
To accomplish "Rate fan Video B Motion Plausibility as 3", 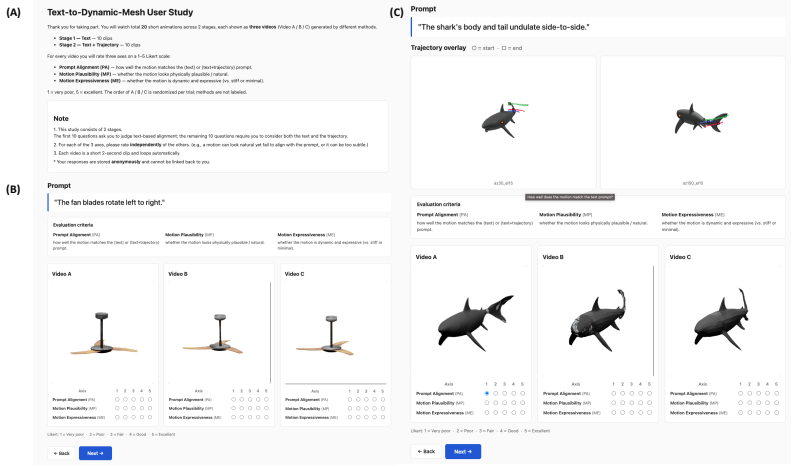I will 250,408.
